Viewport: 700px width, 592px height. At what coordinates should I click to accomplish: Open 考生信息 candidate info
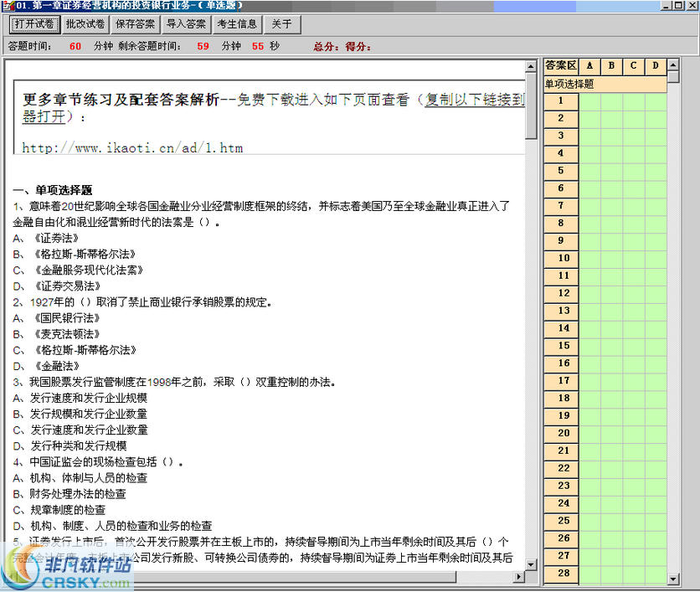click(237, 24)
